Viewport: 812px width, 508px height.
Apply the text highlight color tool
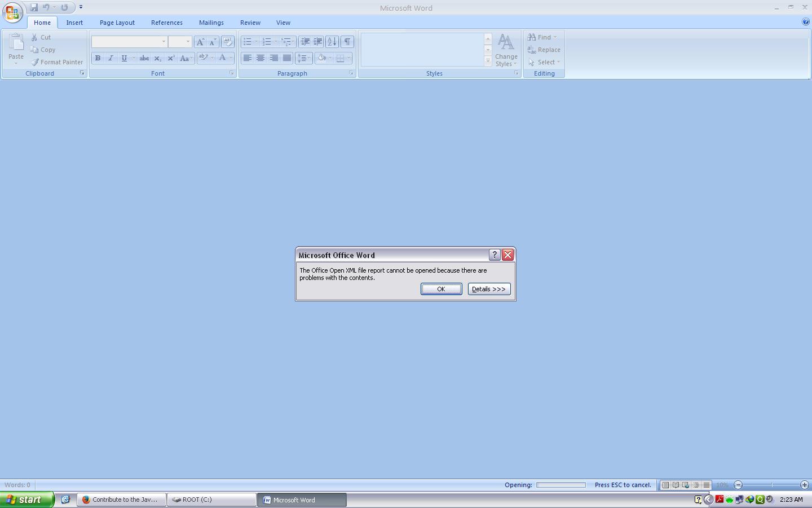204,58
